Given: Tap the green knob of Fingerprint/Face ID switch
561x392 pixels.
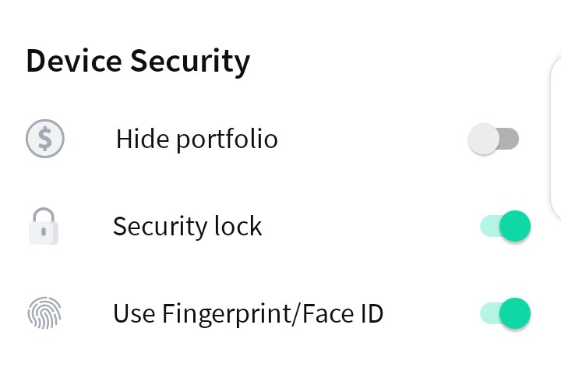Looking at the screenshot, I should [515, 313].
